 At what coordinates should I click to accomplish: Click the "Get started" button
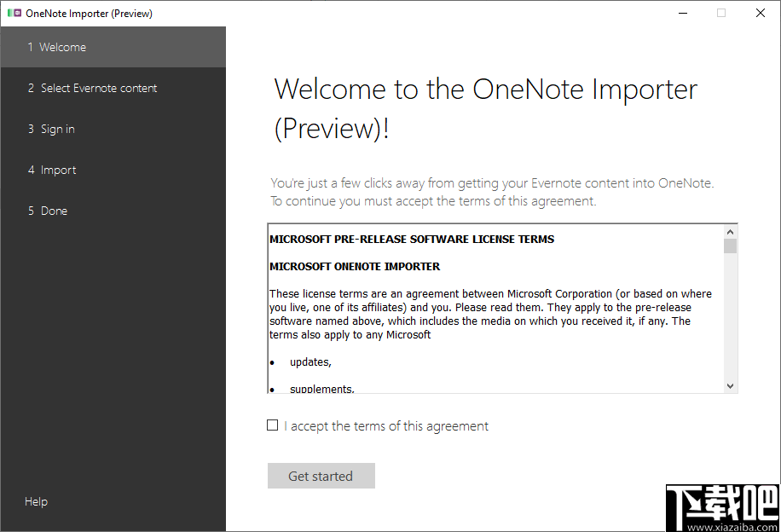click(x=321, y=476)
